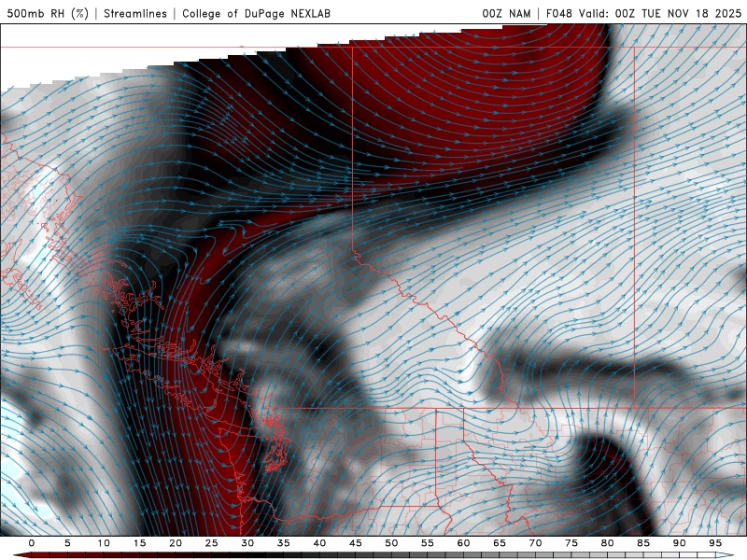Click the colorbar label "55"
The height and width of the screenshot is (560, 747).
coord(428,543)
